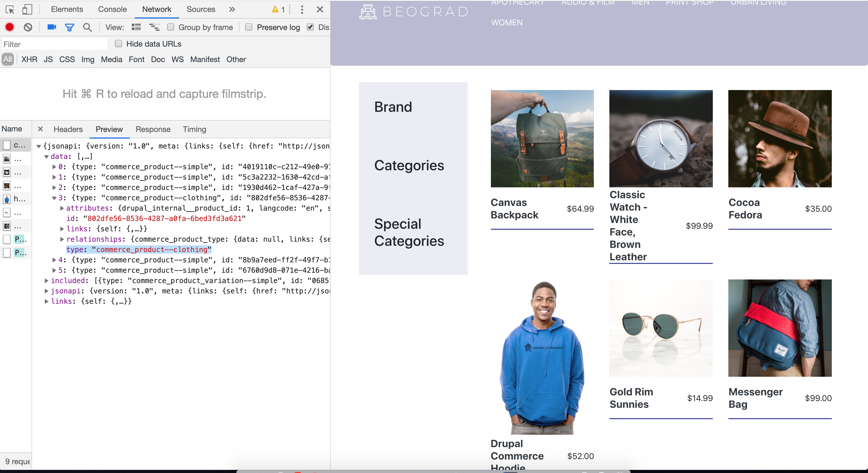Open the WOMEN navigation link
Screen dimensions: 868x473
[x=507, y=23]
